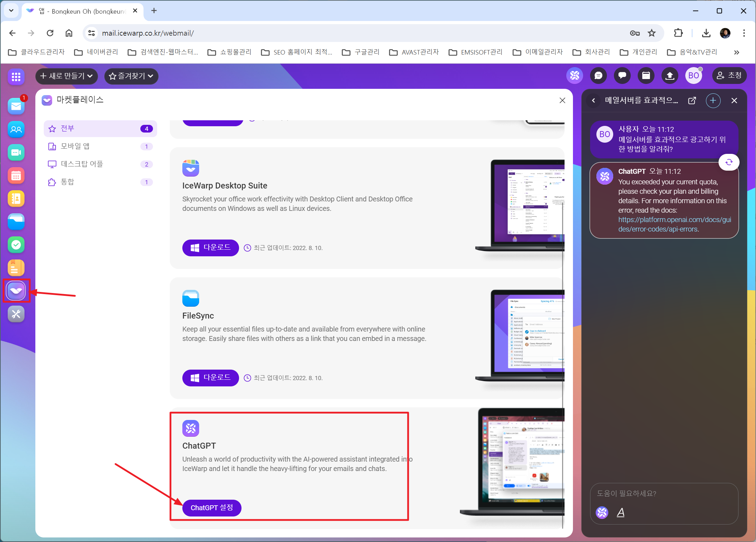Open the apps grid launcher
The width and height of the screenshot is (756, 542).
point(16,76)
